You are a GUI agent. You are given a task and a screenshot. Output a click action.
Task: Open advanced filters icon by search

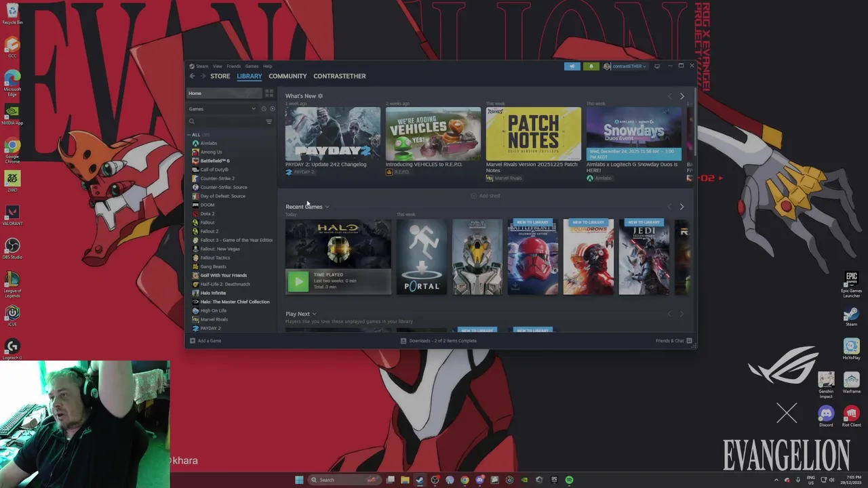tap(269, 122)
